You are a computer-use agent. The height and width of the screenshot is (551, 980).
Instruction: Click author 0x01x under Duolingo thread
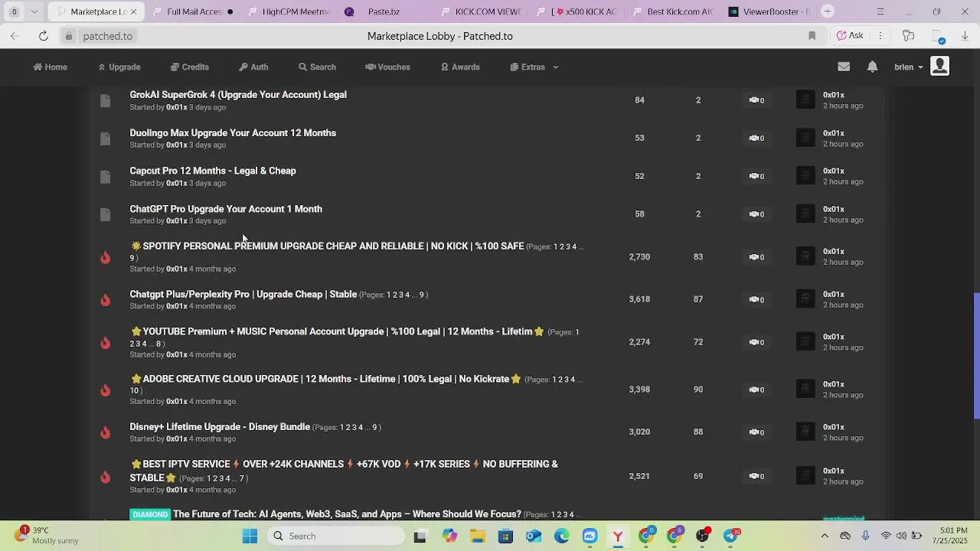177,145
